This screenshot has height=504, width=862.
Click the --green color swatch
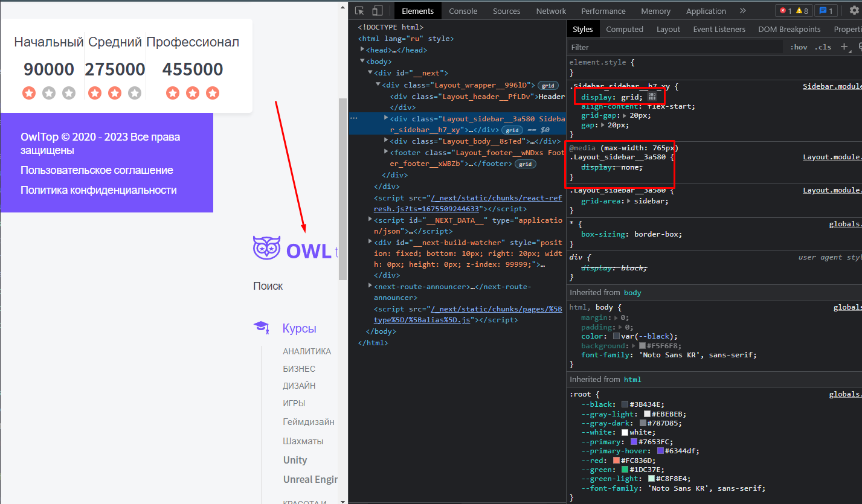(x=626, y=470)
